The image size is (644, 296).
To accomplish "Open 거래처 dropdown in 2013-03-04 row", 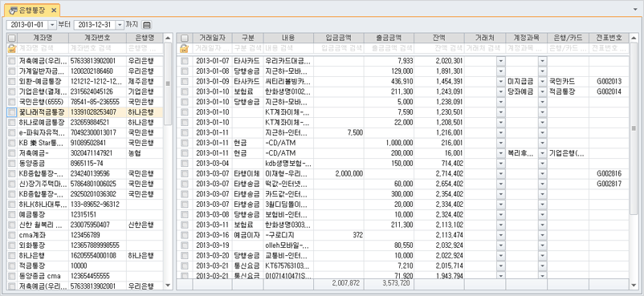I will tap(500, 164).
